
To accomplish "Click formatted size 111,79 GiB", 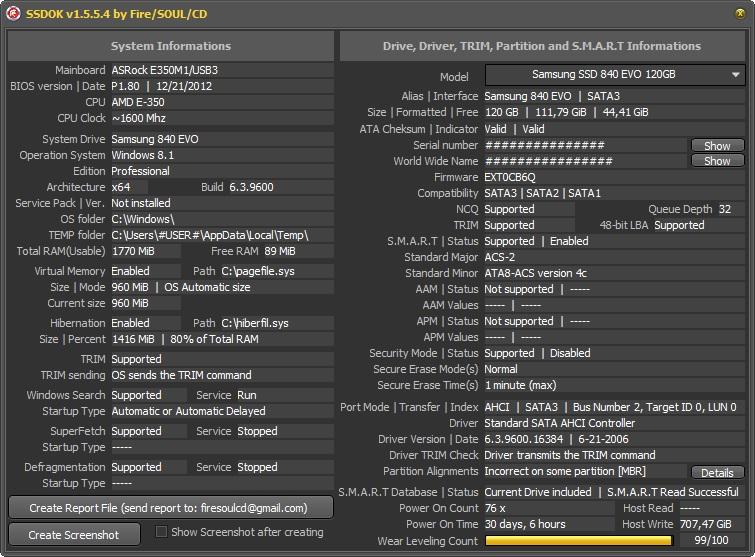I will coord(561,112).
